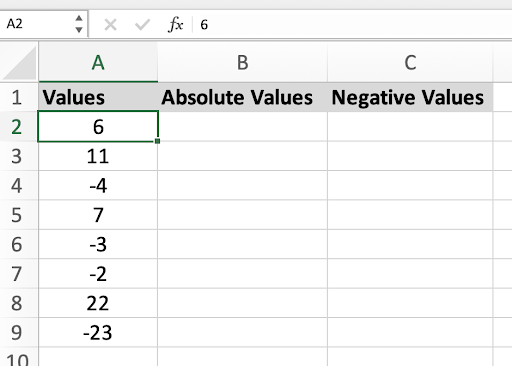Select row 9 header

click(x=19, y=332)
